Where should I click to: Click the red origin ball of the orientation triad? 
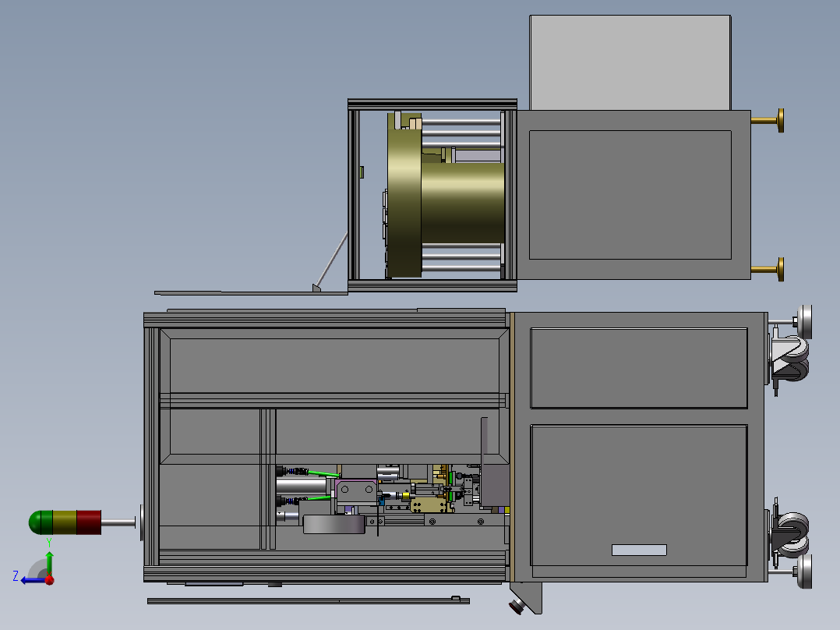point(49,580)
